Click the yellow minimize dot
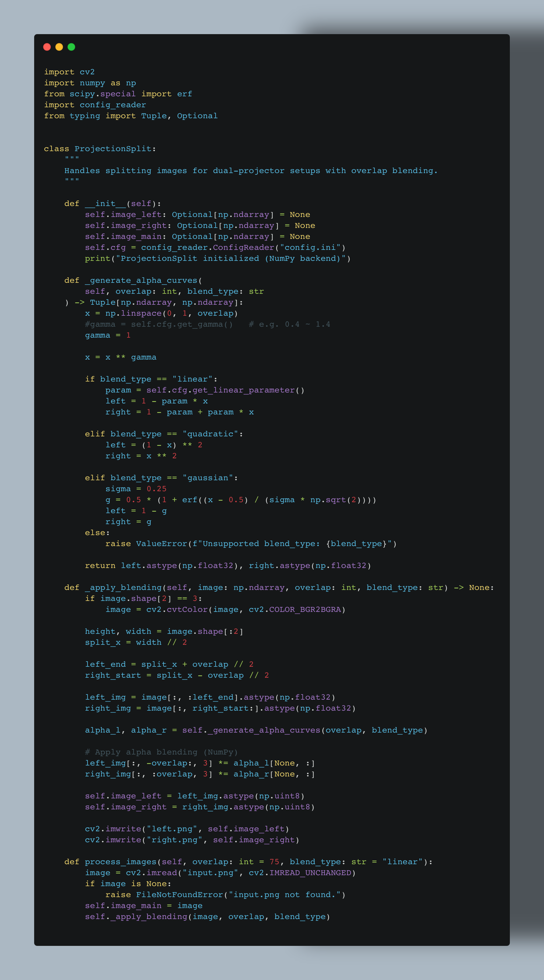 click(59, 47)
